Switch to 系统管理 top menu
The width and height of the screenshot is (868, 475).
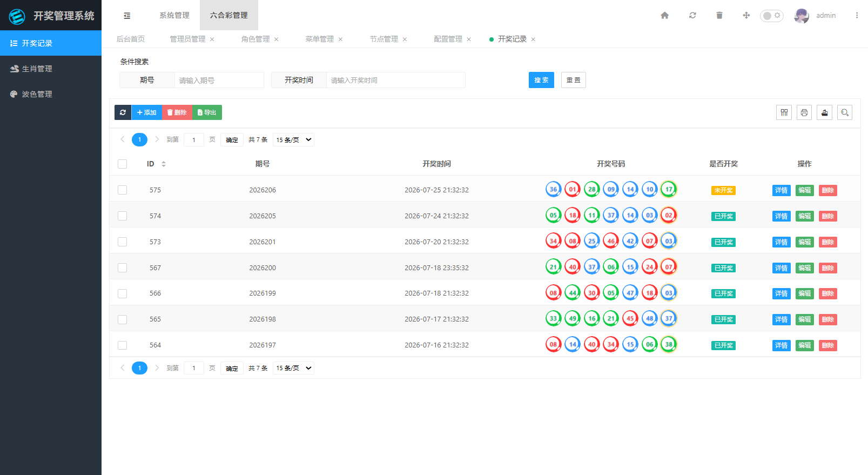[x=174, y=15]
